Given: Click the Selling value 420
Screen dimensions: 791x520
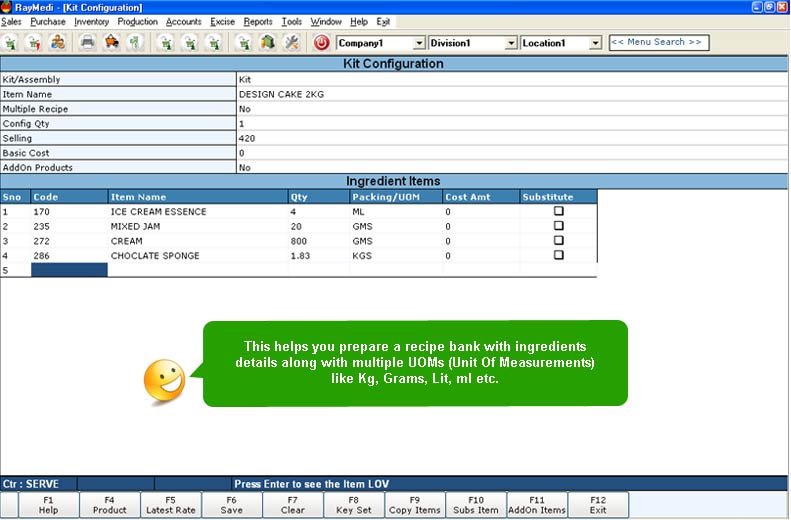Looking at the screenshot, I should (247, 138).
